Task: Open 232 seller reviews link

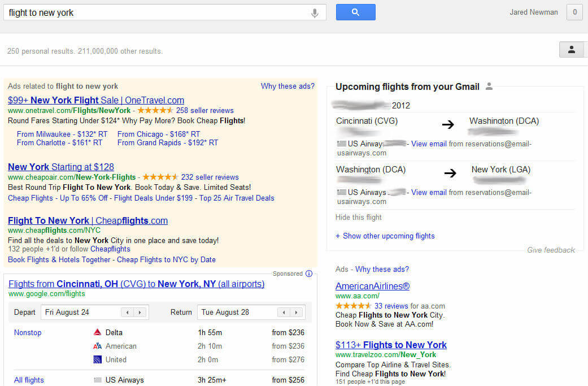Action: click(210, 177)
